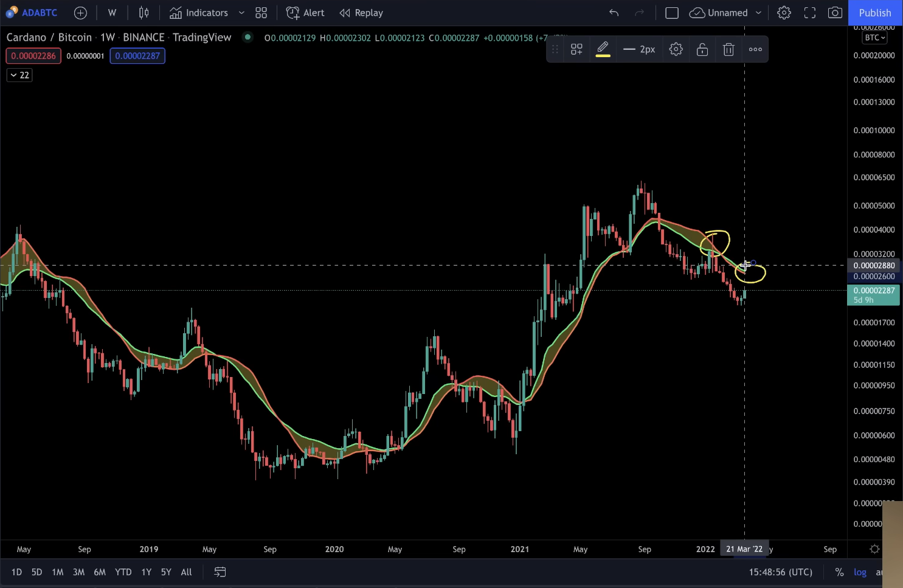Image resolution: width=903 pixels, height=588 pixels.
Task: Lock the selected drawing
Action: coord(702,50)
